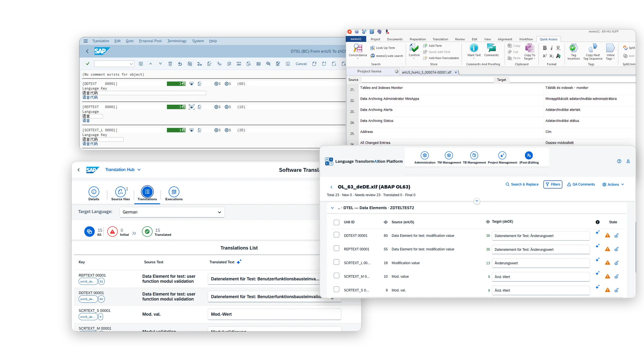
Task: Check the SCRTEXT_S unit checkbox
Action: [336, 289]
